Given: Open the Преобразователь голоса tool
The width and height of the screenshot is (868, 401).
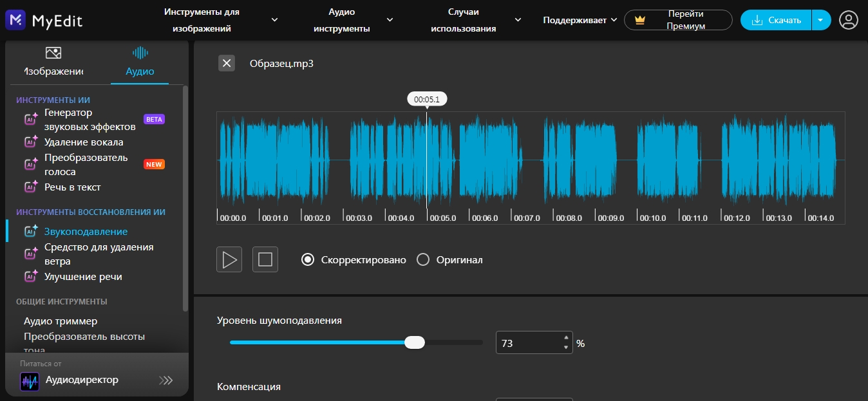Looking at the screenshot, I should (x=86, y=165).
